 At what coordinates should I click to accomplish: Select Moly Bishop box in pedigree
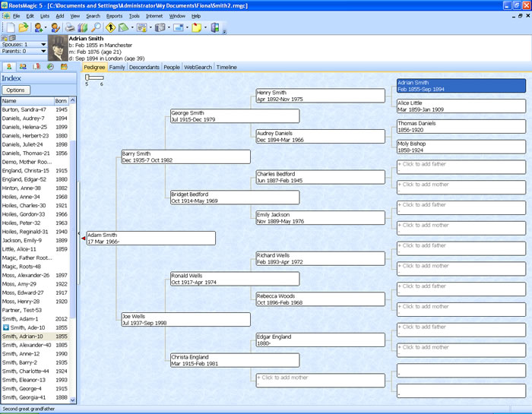(x=461, y=147)
